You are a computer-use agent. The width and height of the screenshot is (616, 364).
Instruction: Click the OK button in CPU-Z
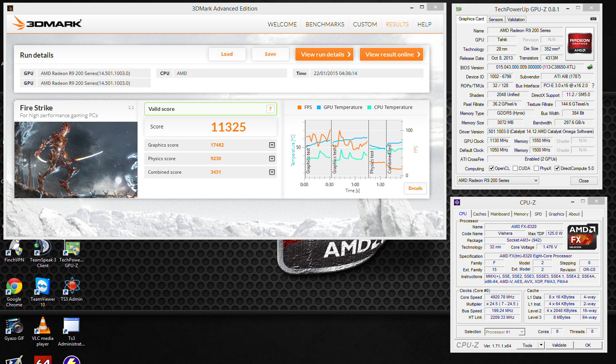click(588, 345)
